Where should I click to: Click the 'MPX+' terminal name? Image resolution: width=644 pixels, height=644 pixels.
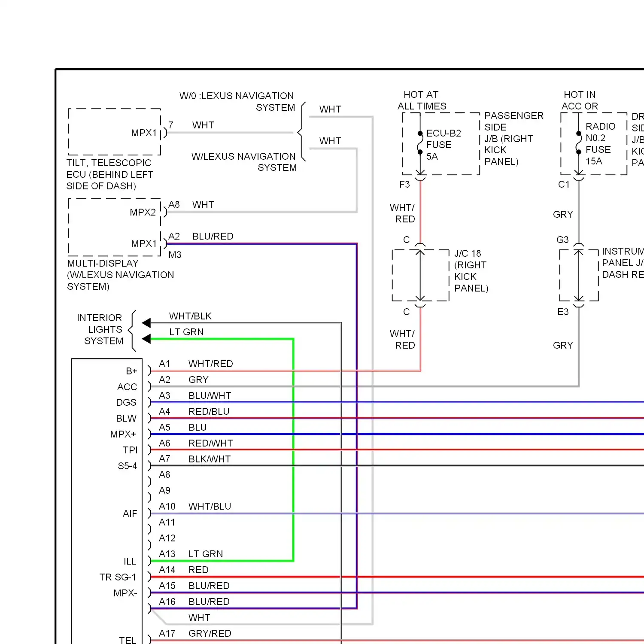pyautogui.click(x=123, y=434)
